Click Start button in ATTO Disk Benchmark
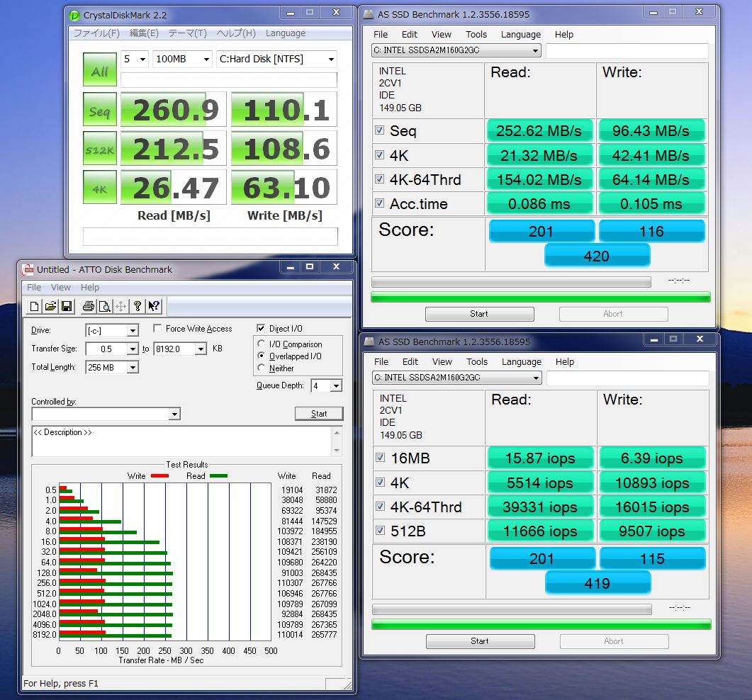 [319, 414]
